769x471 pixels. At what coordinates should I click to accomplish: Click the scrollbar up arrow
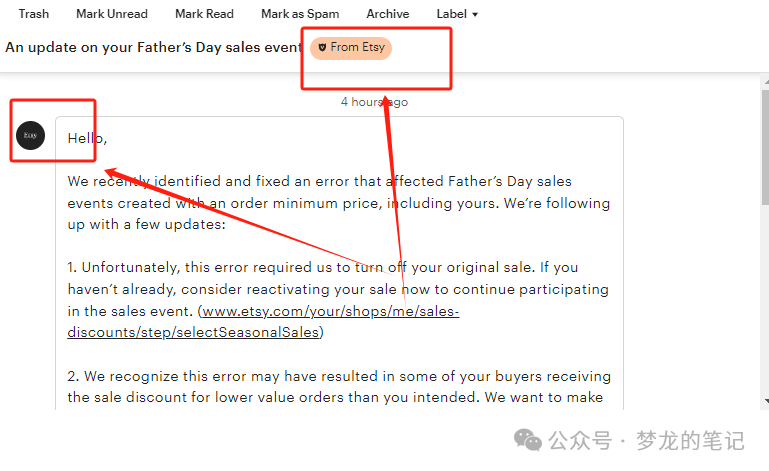tap(766, 81)
